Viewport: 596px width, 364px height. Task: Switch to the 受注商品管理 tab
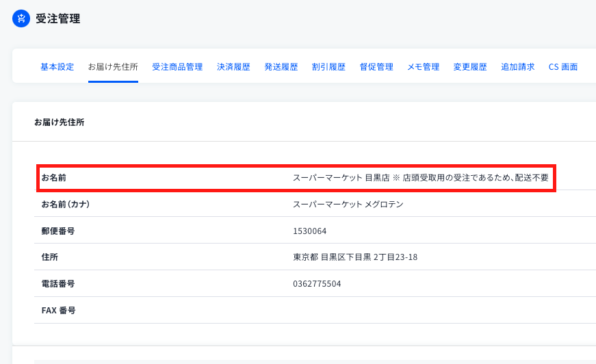click(x=177, y=67)
